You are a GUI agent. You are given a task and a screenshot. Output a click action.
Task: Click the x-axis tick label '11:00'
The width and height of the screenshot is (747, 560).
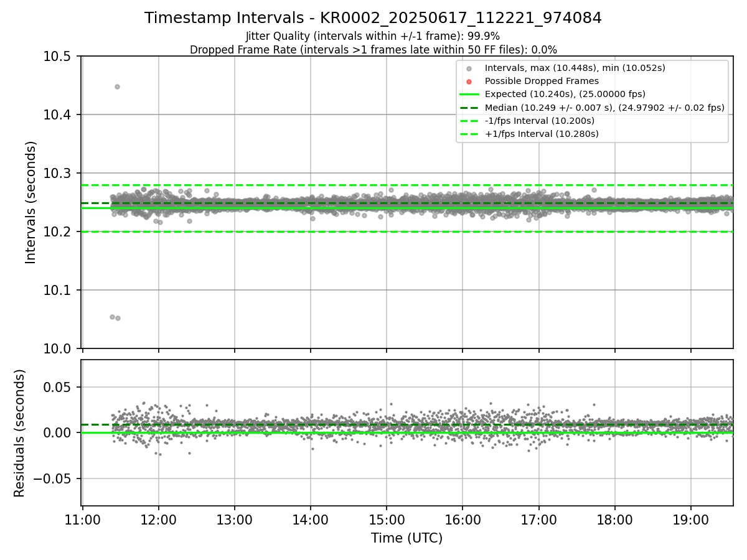tap(83, 520)
